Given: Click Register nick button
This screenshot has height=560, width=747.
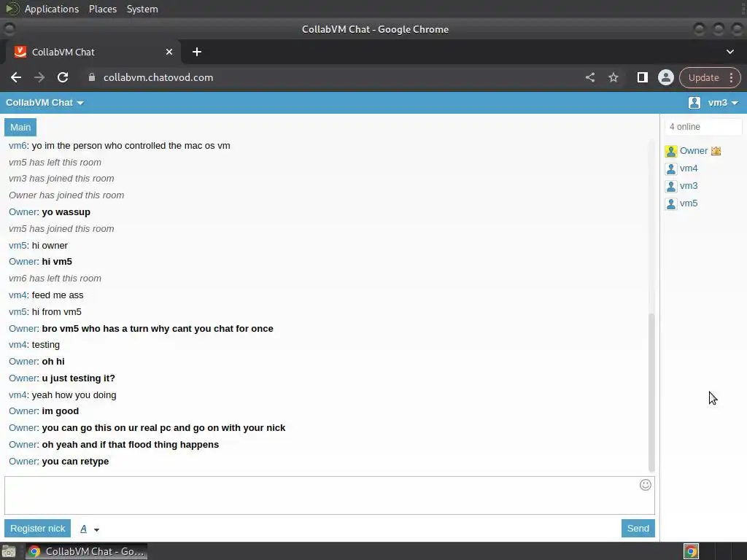Looking at the screenshot, I should pyautogui.click(x=38, y=528).
